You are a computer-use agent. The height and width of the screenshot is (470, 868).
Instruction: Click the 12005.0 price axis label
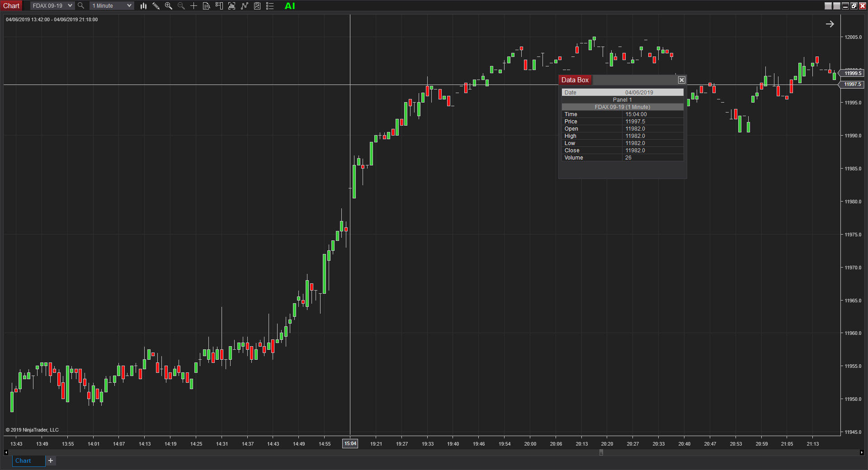(853, 37)
